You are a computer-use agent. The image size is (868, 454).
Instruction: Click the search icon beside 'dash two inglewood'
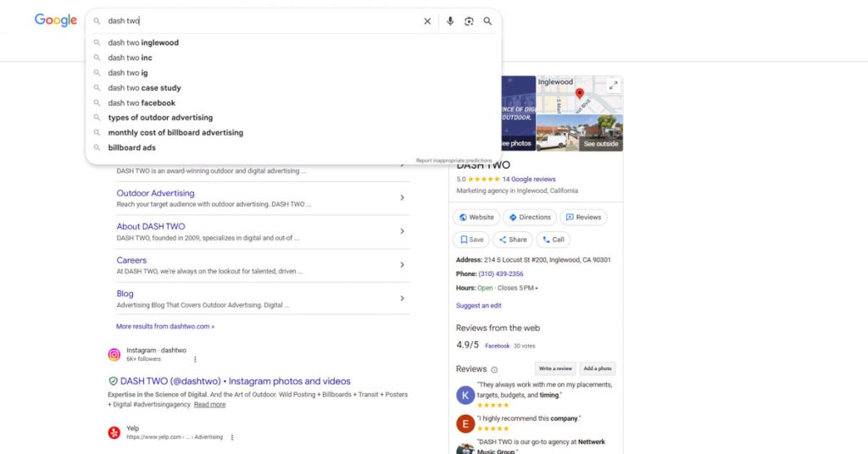pyautogui.click(x=97, y=42)
